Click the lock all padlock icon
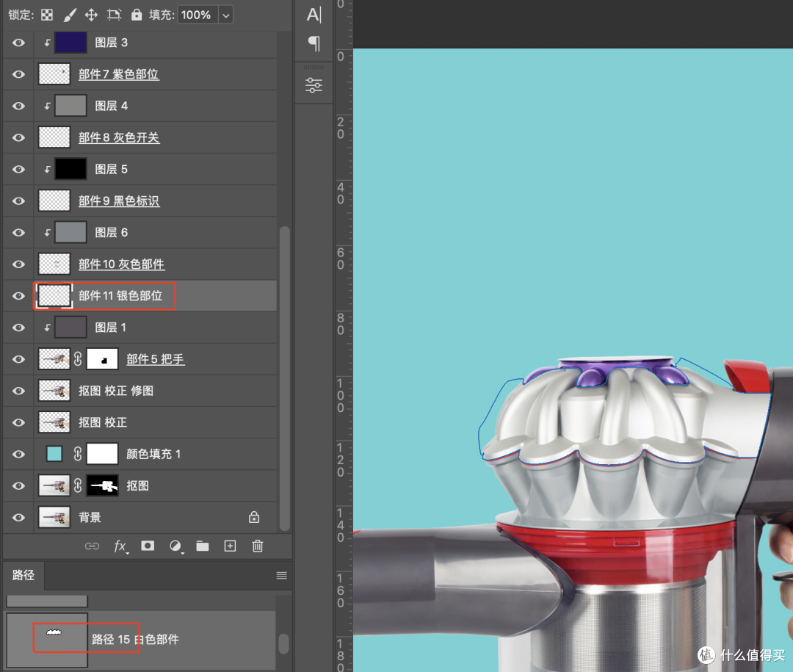793x672 pixels. point(137,14)
